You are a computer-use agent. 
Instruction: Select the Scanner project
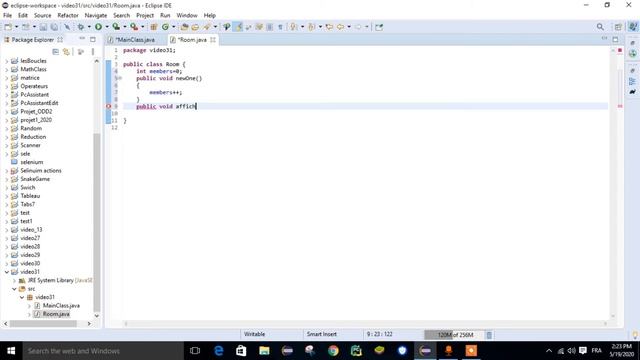[x=30, y=145]
